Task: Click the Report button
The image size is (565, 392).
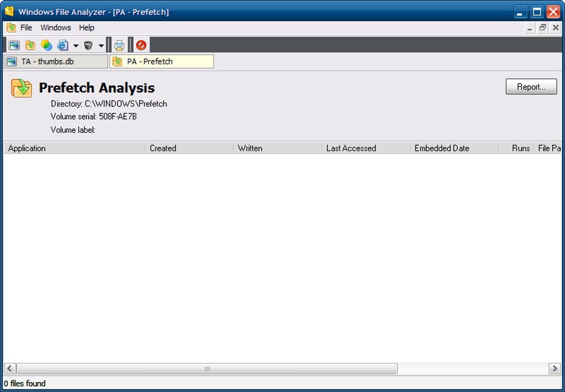Action: click(x=530, y=86)
